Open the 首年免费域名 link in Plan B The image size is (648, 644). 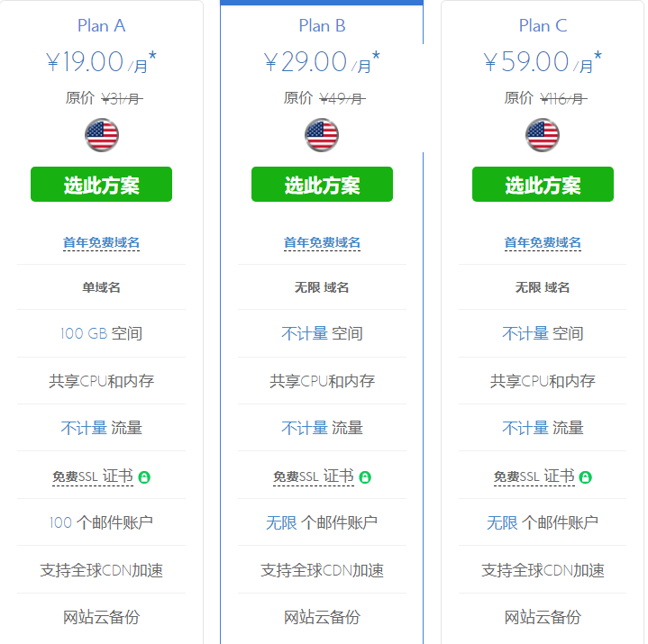(x=322, y=242)
